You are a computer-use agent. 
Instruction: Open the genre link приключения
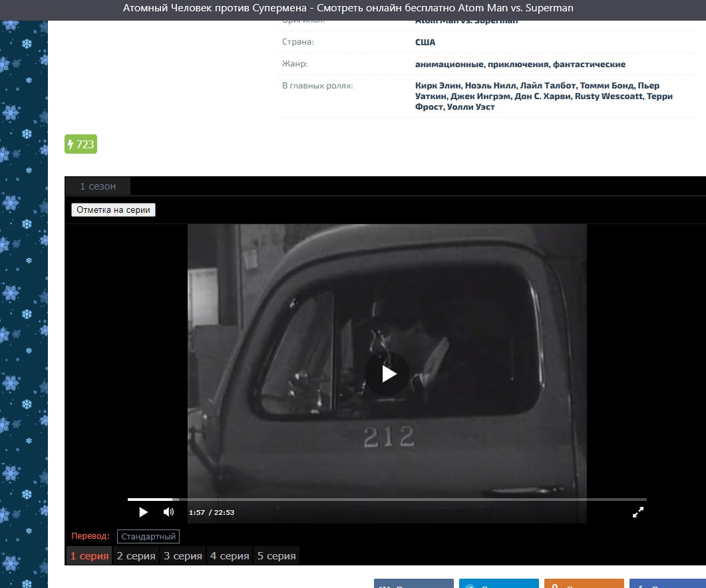518,64
